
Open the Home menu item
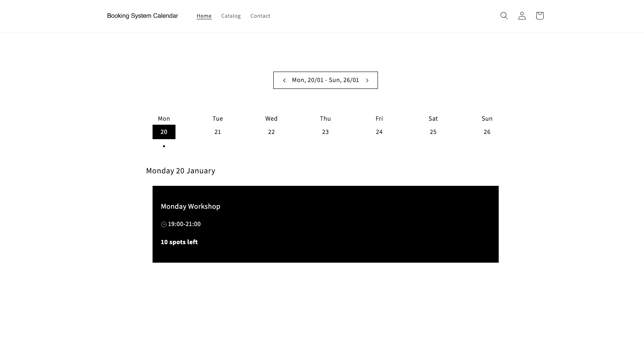tap(204, 16)
